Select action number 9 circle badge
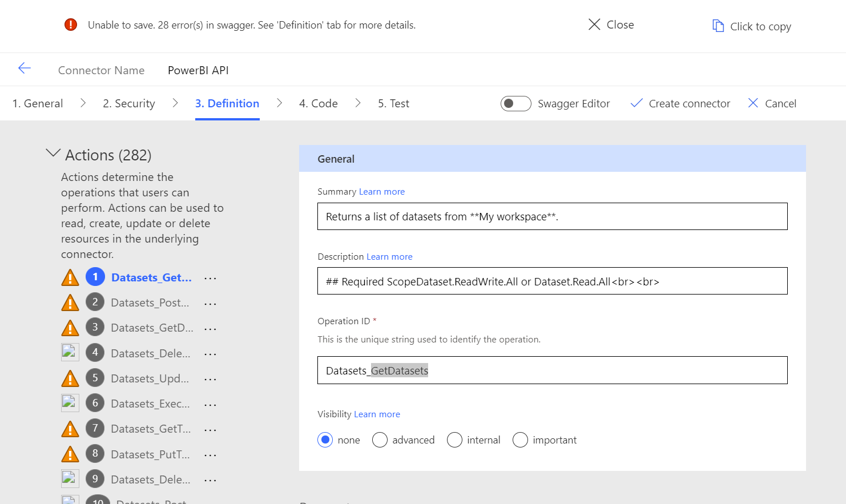Screen dimensions: 846x504 coord(95,478)
